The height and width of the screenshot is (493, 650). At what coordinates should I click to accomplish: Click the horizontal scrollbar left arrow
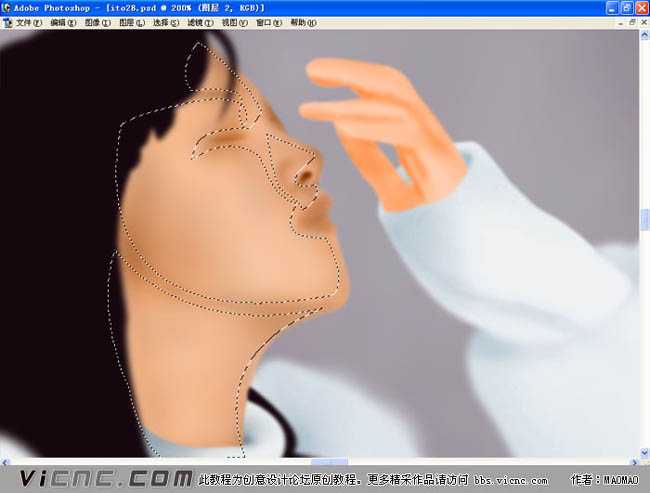pos(6,462)
